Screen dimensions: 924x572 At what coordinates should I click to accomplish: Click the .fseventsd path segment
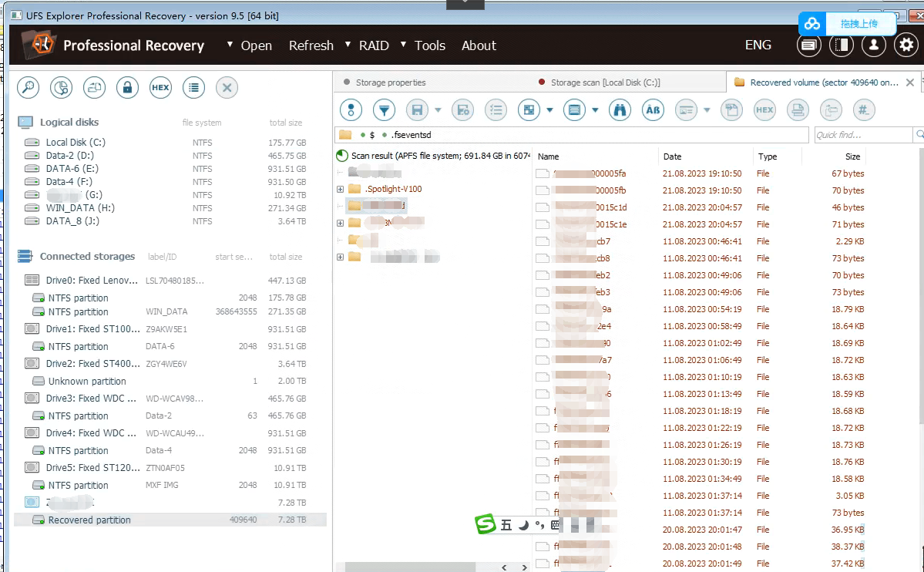pos(412,135)
